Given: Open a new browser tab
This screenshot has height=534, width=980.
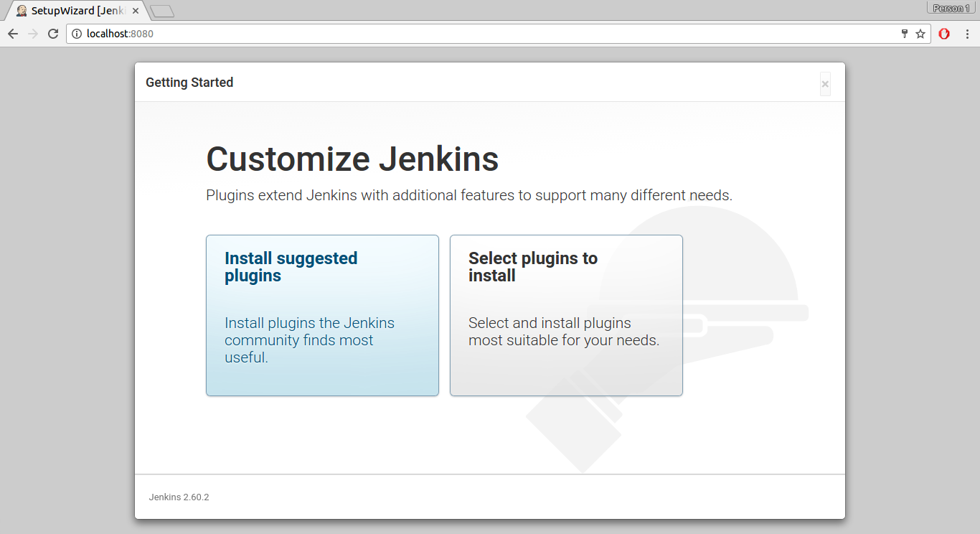Looking at the screenshot, I should [x=163, y=11].
